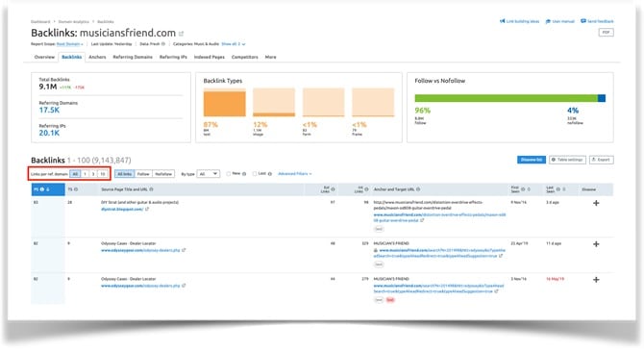The width and height of the screenshot is (644, 351).
Task: Open Link building ideas link
Action: [x=519, y=21]
